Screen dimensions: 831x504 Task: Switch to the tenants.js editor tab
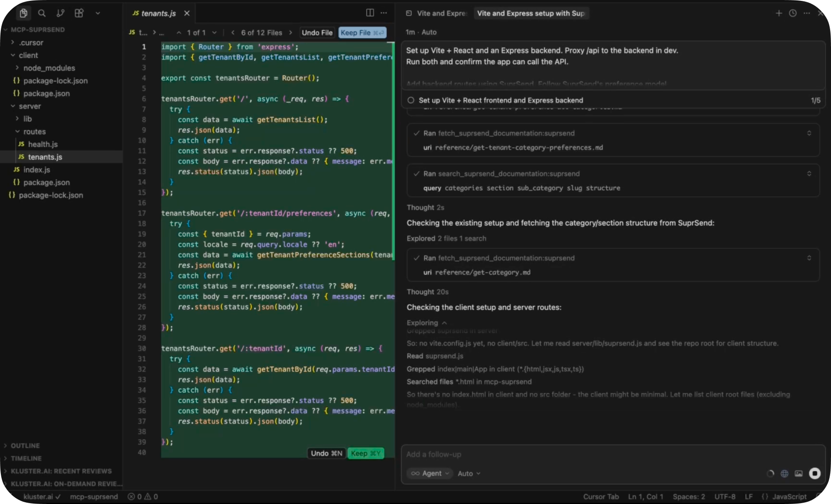pyautogui.click(x=158, y=13)
